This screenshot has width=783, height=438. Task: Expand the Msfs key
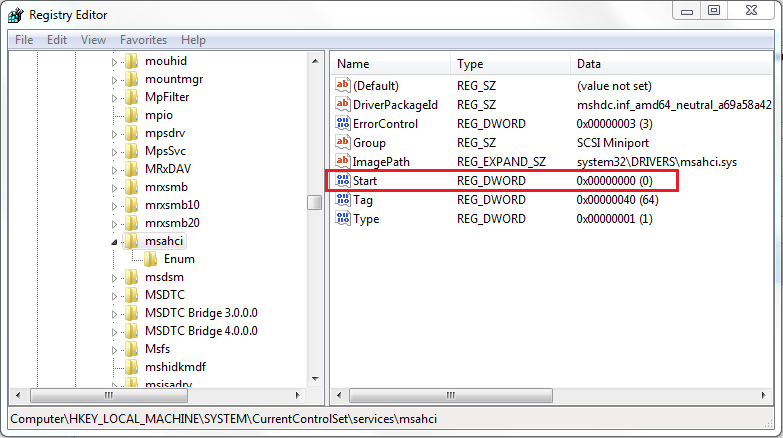[x=114, y=350]
